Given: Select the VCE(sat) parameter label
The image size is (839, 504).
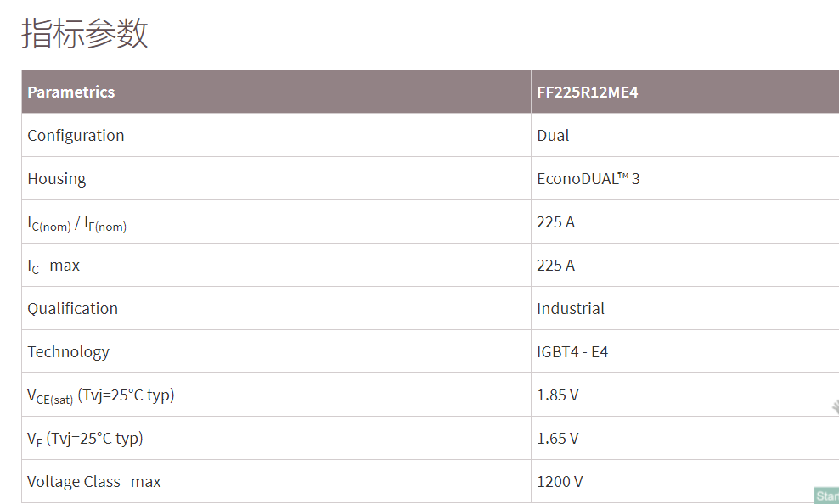Looking at the screenshot, I should click(100, 395).
